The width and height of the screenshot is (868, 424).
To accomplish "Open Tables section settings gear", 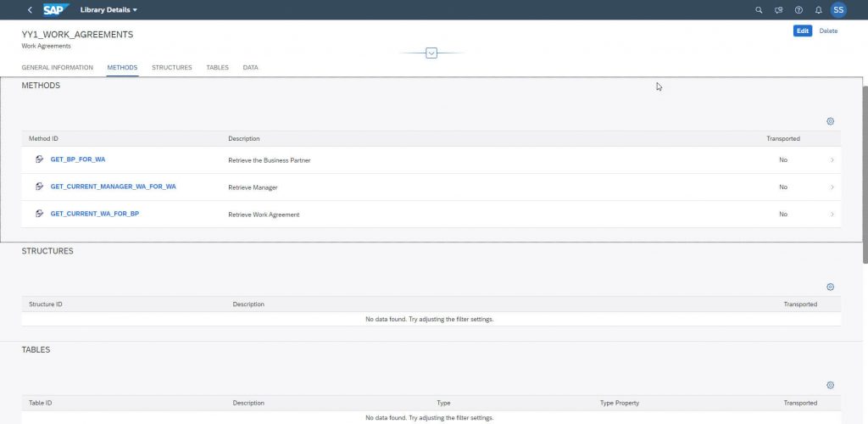I will coord(830,385).
